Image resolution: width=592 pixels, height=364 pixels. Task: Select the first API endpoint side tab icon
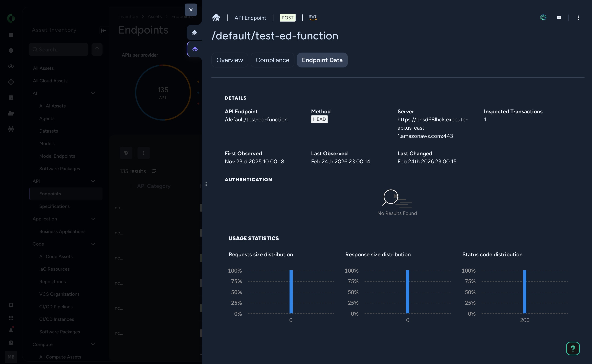pyautogui.click(x=194, y=33)
